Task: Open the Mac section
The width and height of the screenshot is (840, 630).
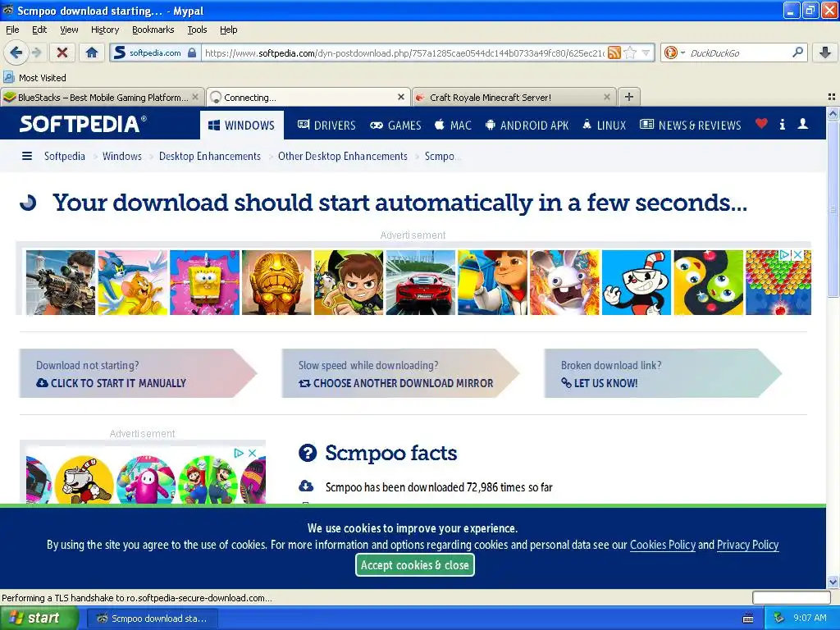Action: click(453, 125)
